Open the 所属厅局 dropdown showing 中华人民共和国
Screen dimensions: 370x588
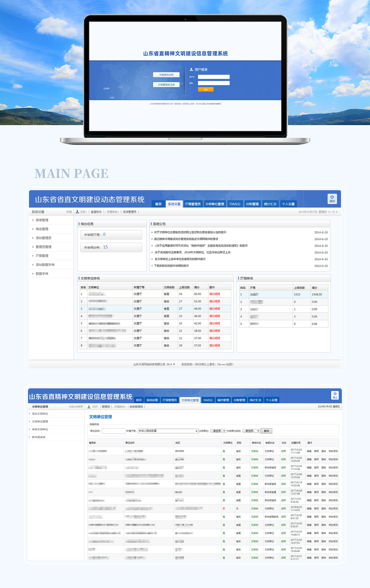tap(168, 431)
